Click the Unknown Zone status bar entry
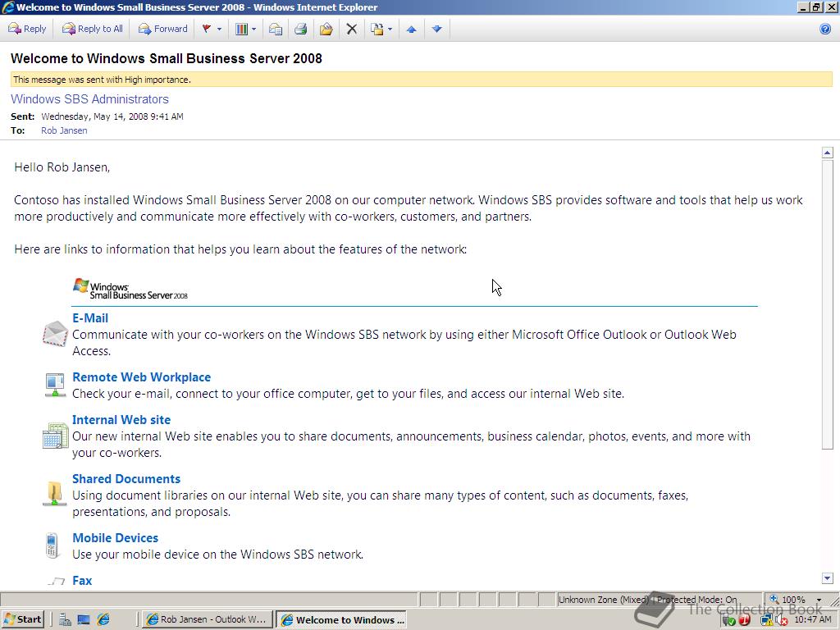The height and width of the screenshot is (630, 840). pos(648,600)
